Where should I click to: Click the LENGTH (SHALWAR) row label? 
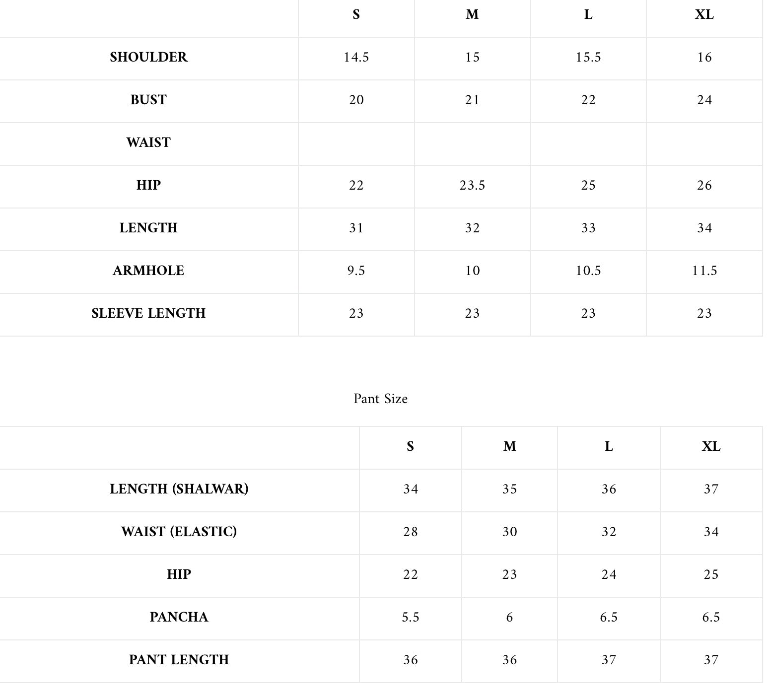tap(179, 489)
